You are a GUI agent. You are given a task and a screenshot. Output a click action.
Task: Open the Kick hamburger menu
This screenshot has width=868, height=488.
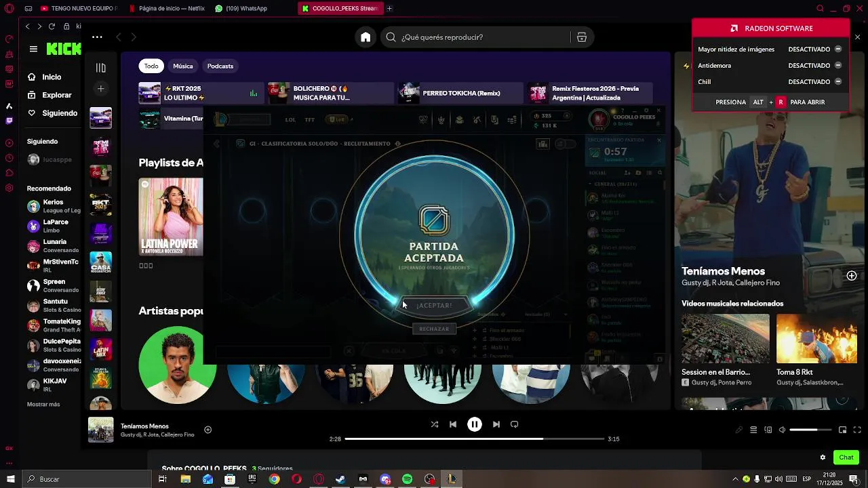click(x=33, y=49)
